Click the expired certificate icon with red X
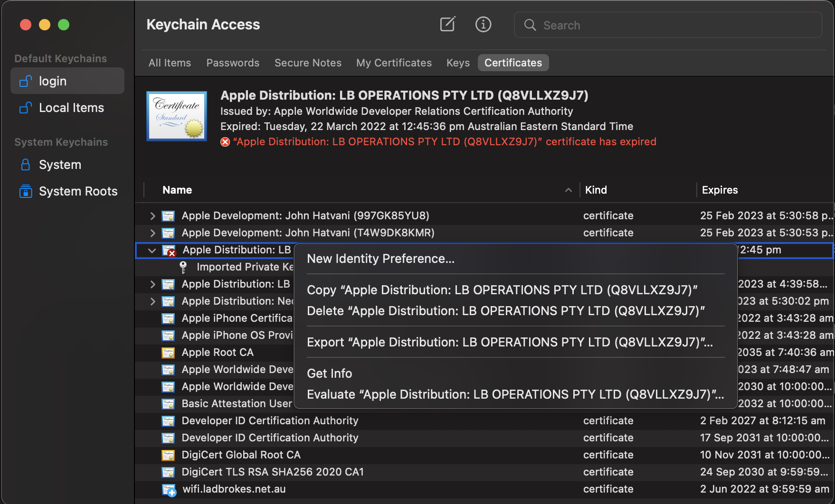 169,251
